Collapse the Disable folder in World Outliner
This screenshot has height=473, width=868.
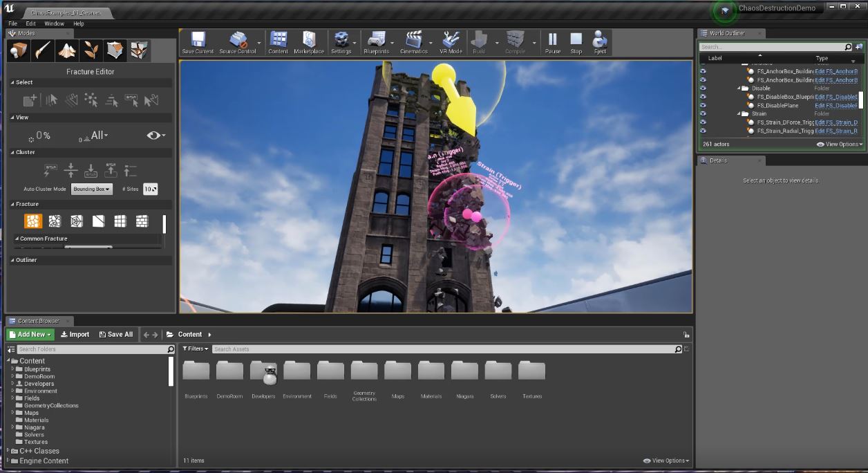click(737, 89)
